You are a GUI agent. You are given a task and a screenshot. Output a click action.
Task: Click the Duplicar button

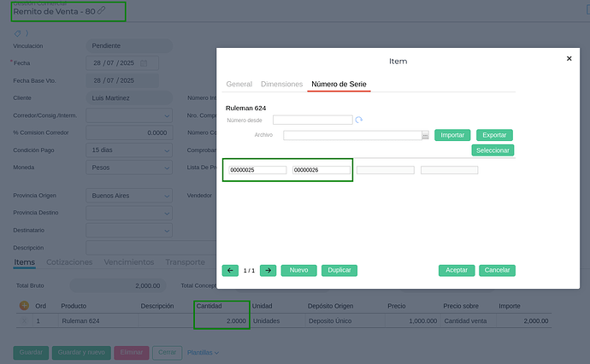339,270
